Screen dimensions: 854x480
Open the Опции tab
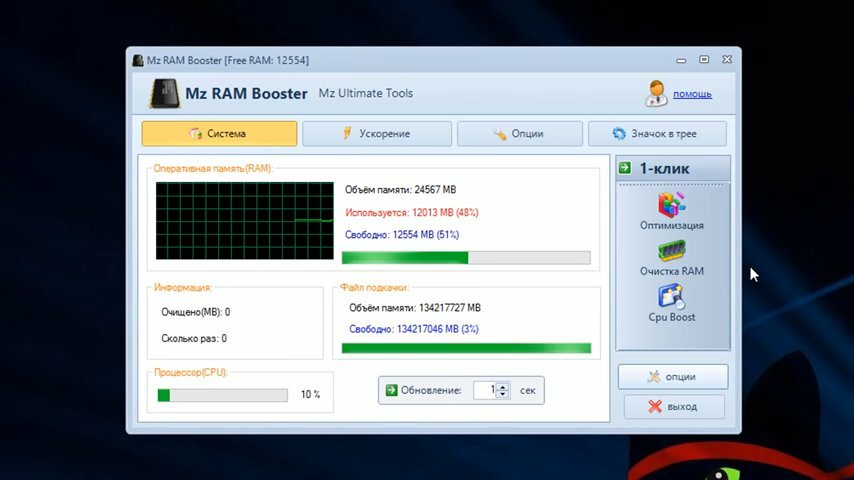(x=520, y=133)
